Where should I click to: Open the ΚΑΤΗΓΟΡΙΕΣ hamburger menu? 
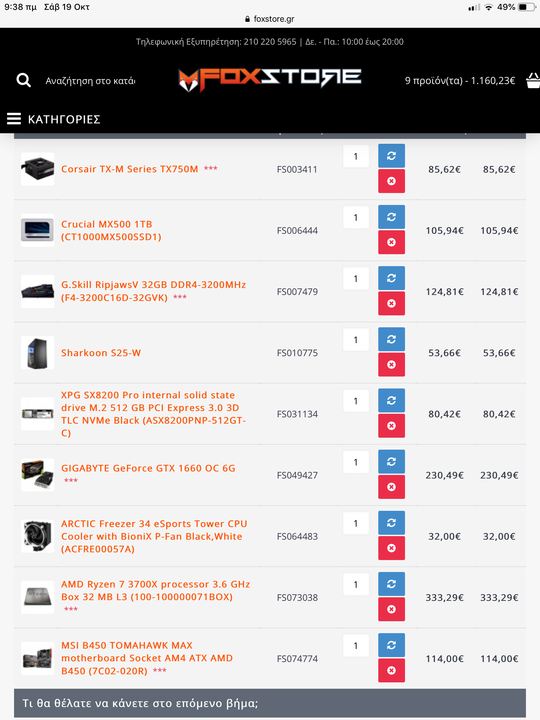53,119
